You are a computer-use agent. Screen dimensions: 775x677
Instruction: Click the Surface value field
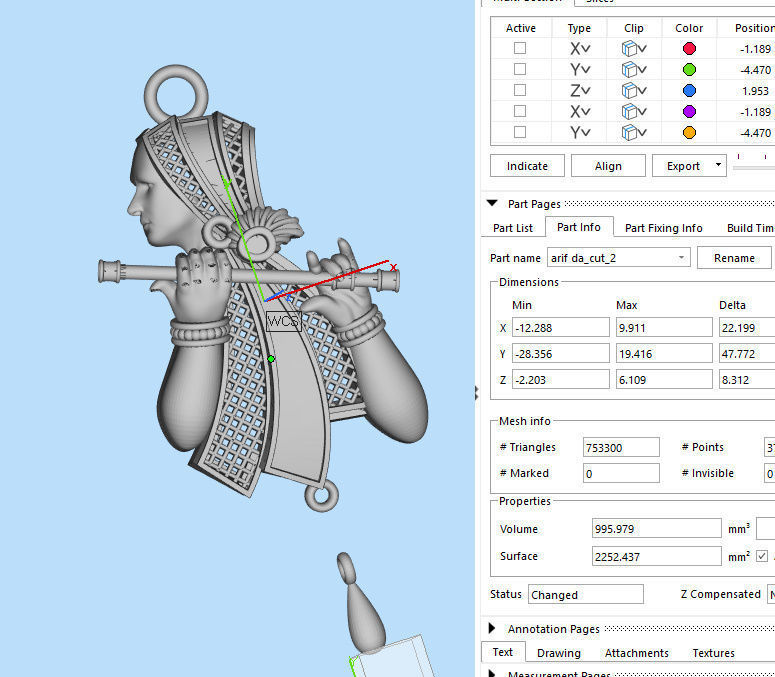[656, 556]
